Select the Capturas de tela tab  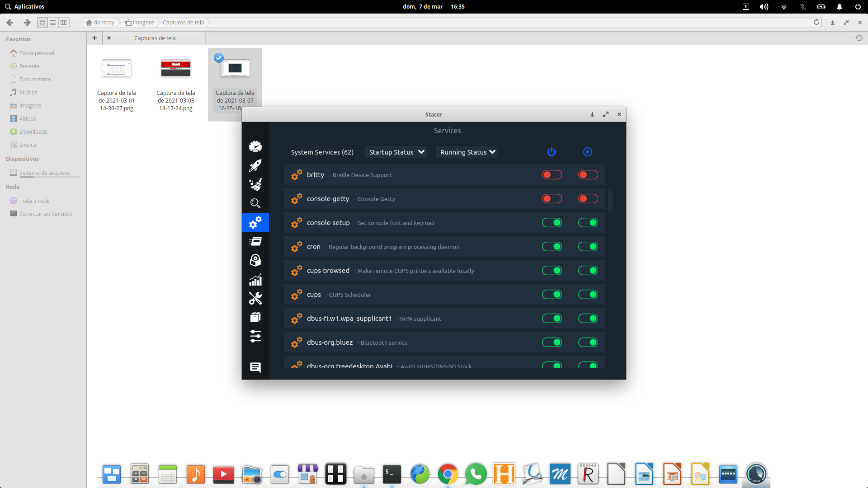point(155,38)
